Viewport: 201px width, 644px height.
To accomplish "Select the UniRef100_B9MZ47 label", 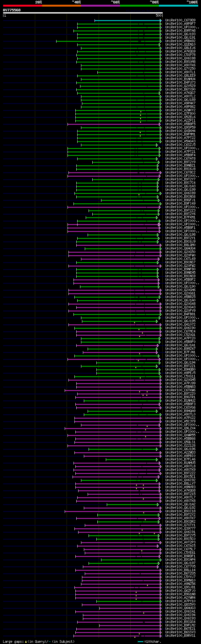I will [180, 349].
